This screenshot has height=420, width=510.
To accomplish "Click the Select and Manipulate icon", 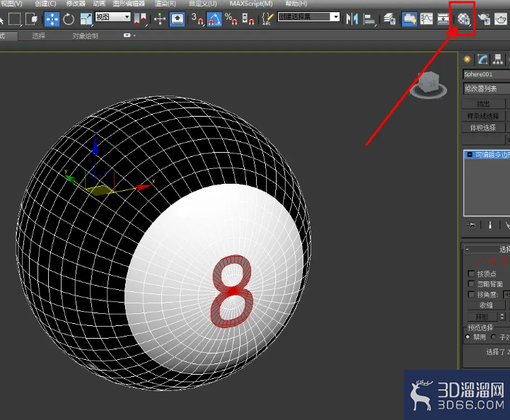I will [x=159, y=19].
